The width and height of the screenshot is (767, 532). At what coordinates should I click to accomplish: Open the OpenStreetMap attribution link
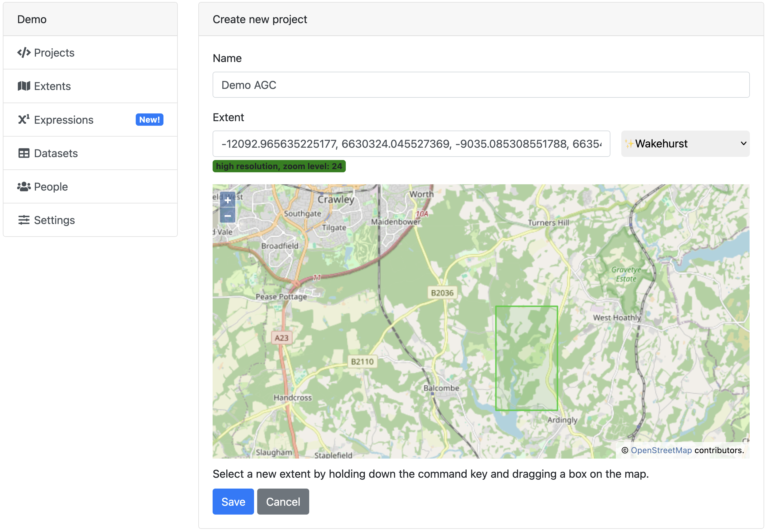click(661, 450)
